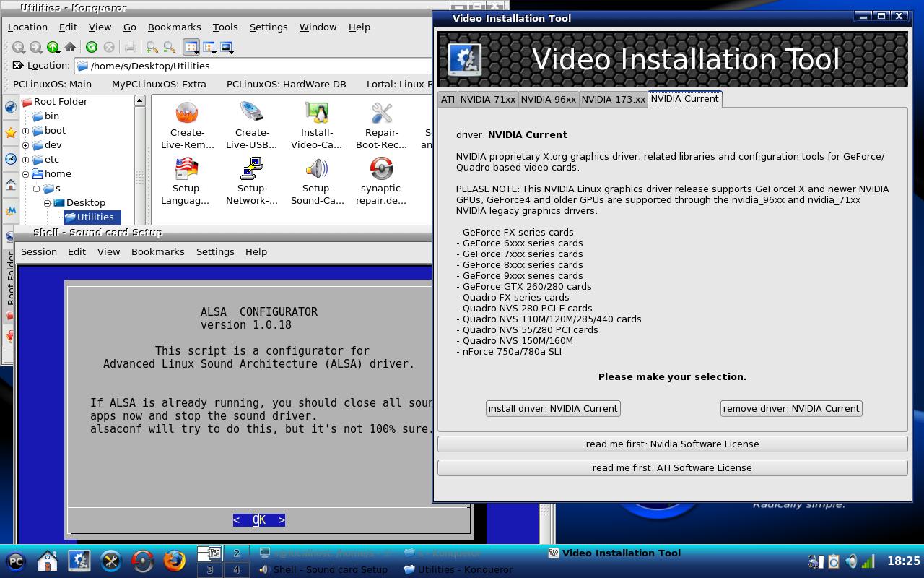924x578 pixels.
Task: Switch to virtual desktop 2 in pager
Action: tap(236, 553)
